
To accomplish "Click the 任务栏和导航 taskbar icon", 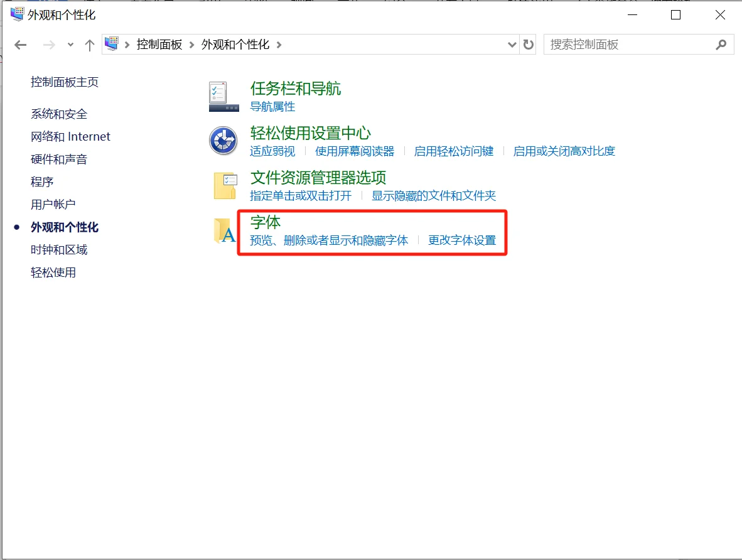I will pyautogui.click(x=223, y=95).
